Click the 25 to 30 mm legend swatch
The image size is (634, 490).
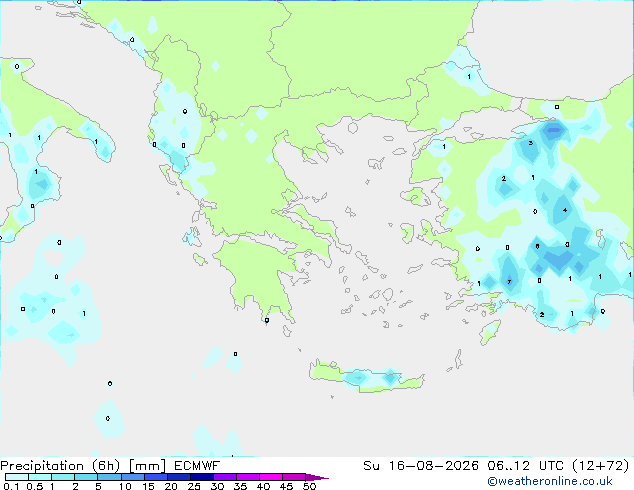[201, 477]
